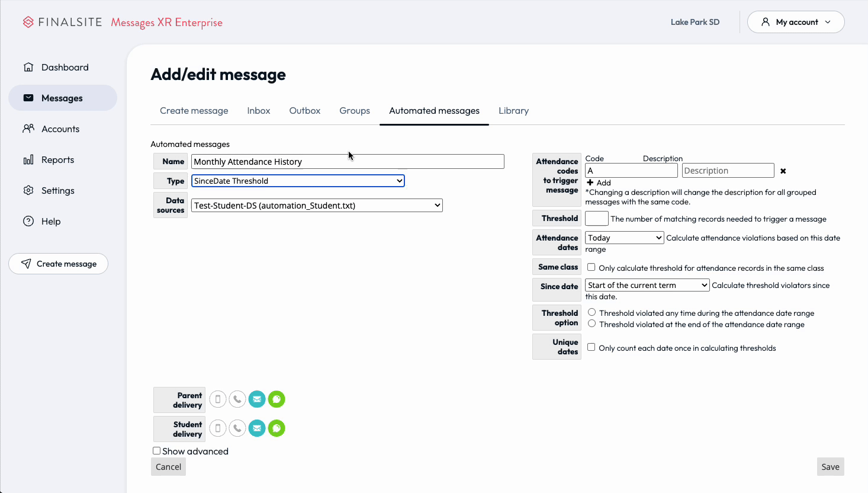
Task: Click inside the Threshold number field
Action: (596, 218)
